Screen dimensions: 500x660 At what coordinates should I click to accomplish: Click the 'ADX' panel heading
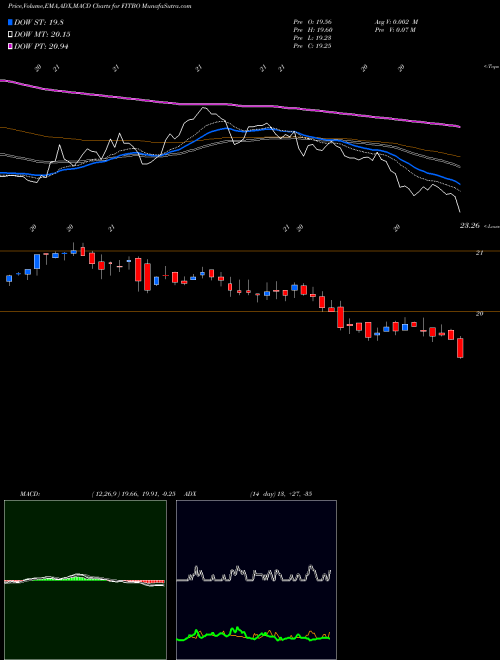coord(191,494)
